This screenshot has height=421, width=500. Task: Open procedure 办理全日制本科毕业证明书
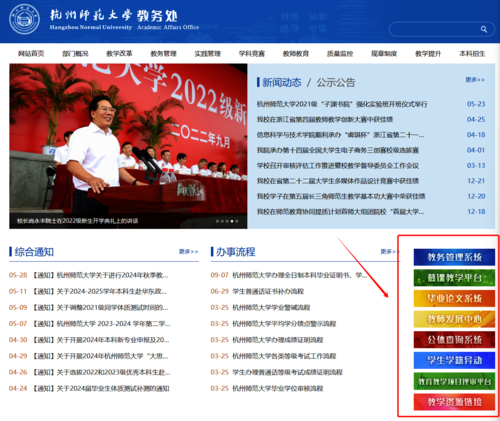[300, 275]
